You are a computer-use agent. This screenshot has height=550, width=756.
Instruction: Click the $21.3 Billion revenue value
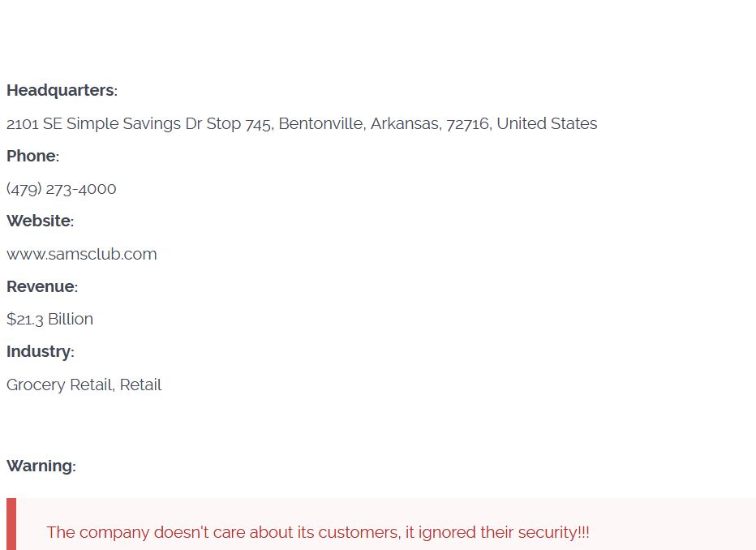(49, 319)
